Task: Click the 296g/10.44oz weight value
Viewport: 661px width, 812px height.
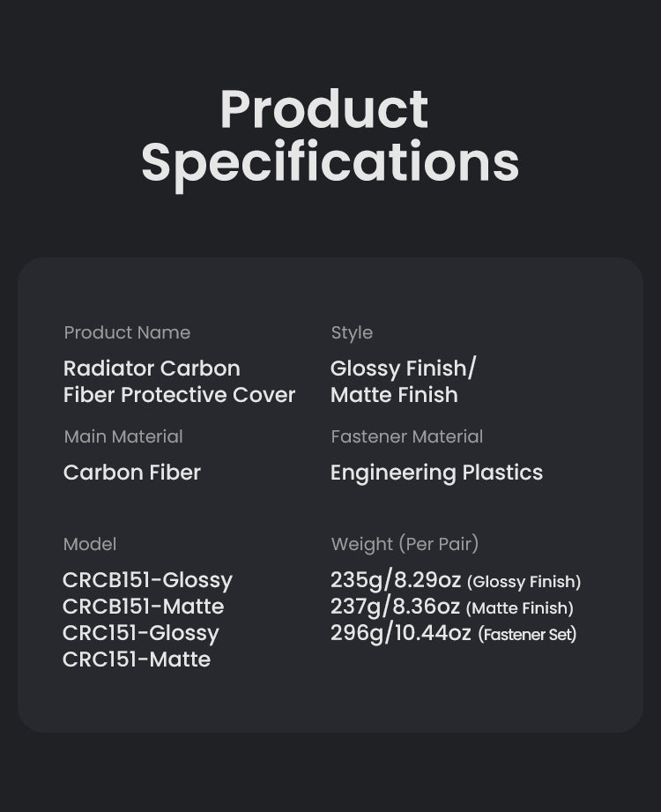Action: click(x=400, y=633)
